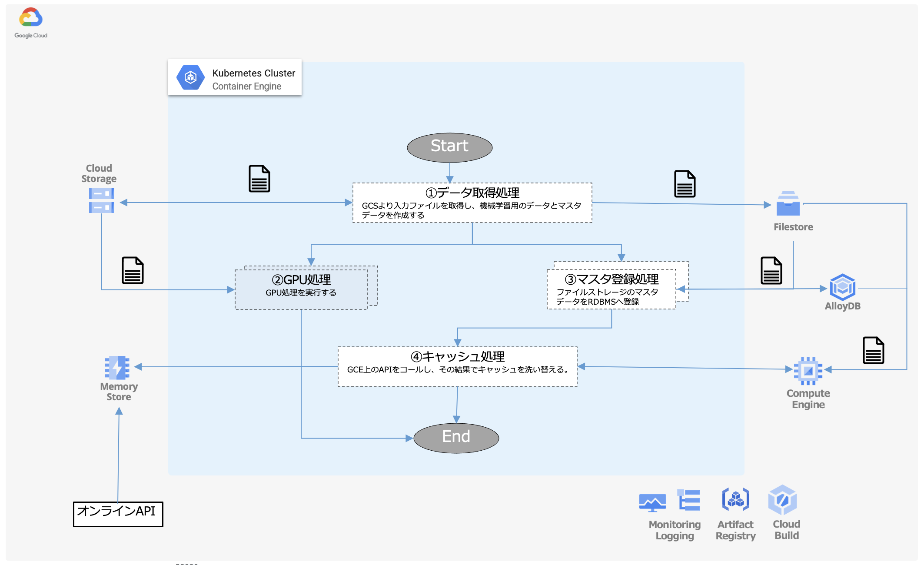Click the Cloud Build icon
Screen dimensions: 924x565
782,500
